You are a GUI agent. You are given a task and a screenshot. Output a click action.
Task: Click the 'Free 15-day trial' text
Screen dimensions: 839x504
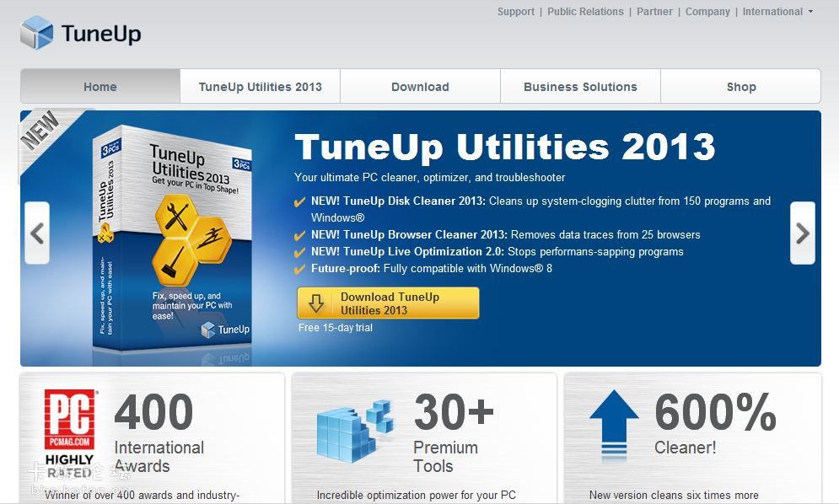tap(336, 328)
